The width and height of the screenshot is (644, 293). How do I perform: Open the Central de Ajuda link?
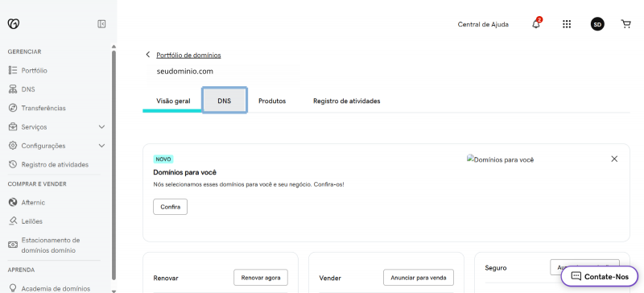[x=483, y=24]
